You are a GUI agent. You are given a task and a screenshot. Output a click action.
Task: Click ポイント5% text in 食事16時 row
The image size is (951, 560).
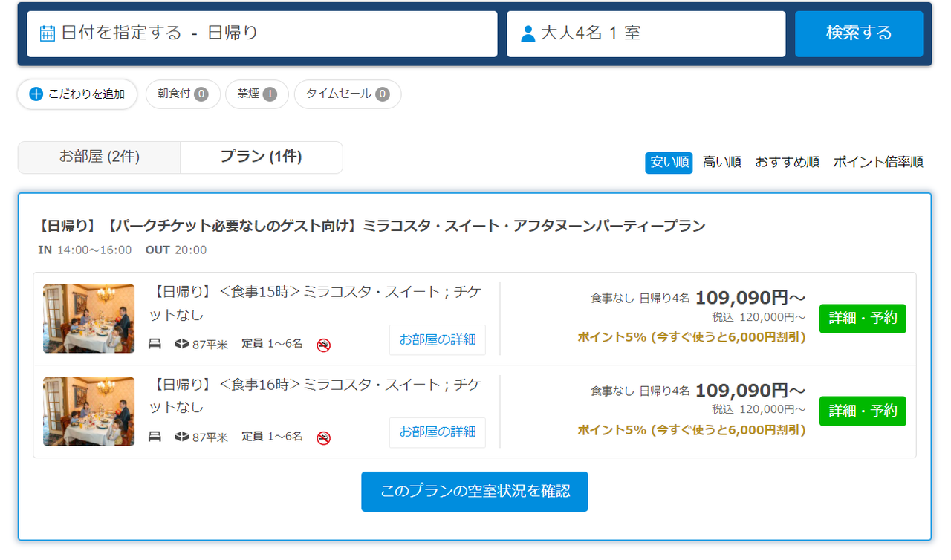692,430
